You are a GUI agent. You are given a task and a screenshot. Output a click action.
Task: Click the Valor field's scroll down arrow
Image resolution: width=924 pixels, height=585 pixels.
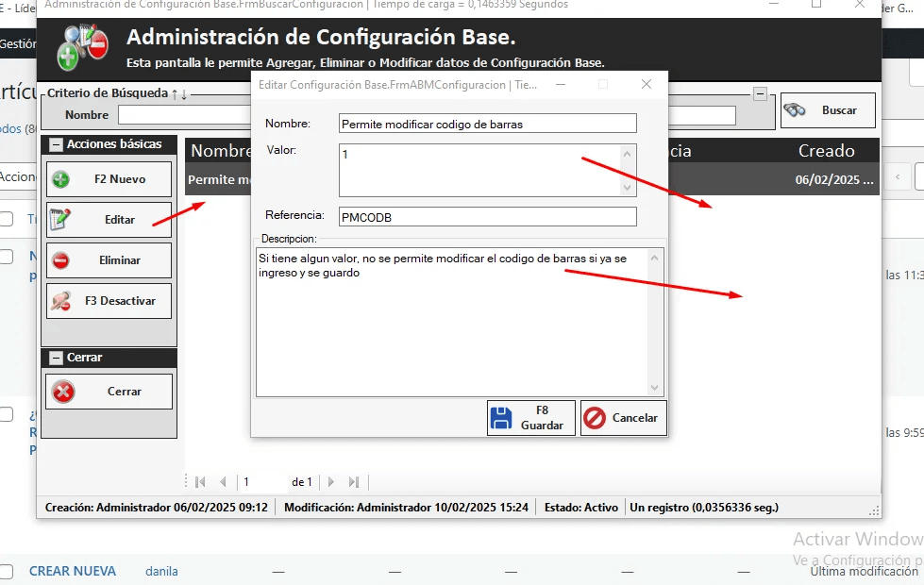click(x=628, y=189)
